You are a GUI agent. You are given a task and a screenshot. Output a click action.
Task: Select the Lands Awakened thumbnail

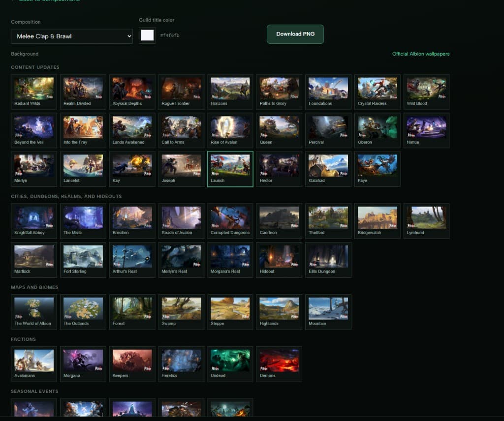coord(132,130)
